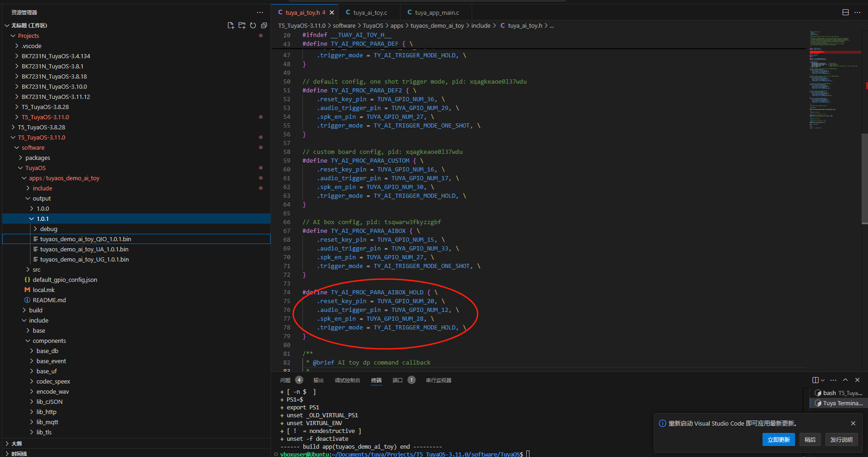This screenshot has width=868, height=457.
Task: Open explorer panel more actions menu
Action: point(260,12)
